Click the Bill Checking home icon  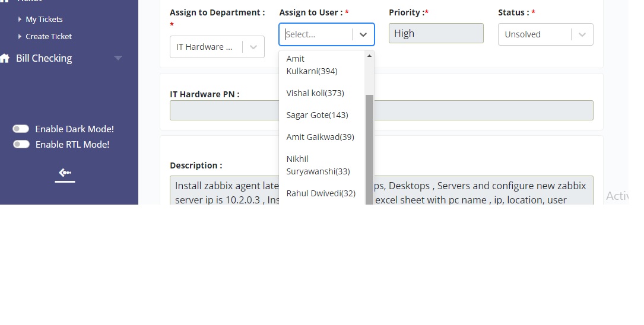5,58
